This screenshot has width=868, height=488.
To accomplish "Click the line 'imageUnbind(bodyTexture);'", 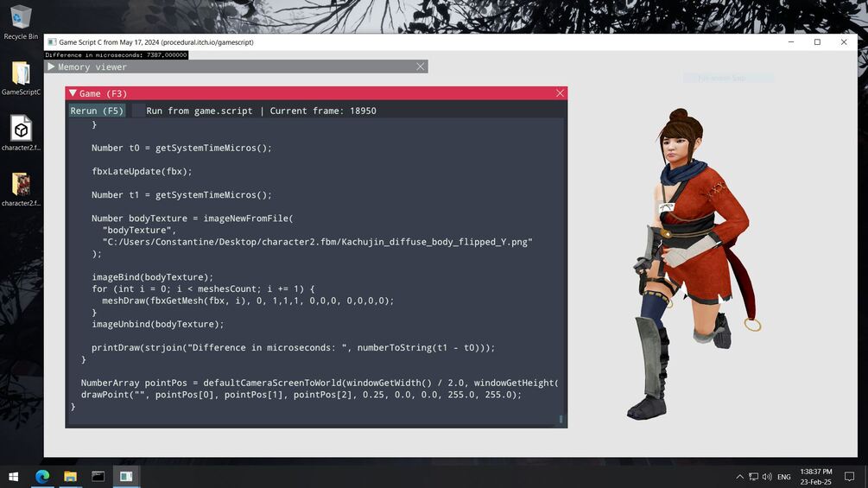I will click(158, 324).
